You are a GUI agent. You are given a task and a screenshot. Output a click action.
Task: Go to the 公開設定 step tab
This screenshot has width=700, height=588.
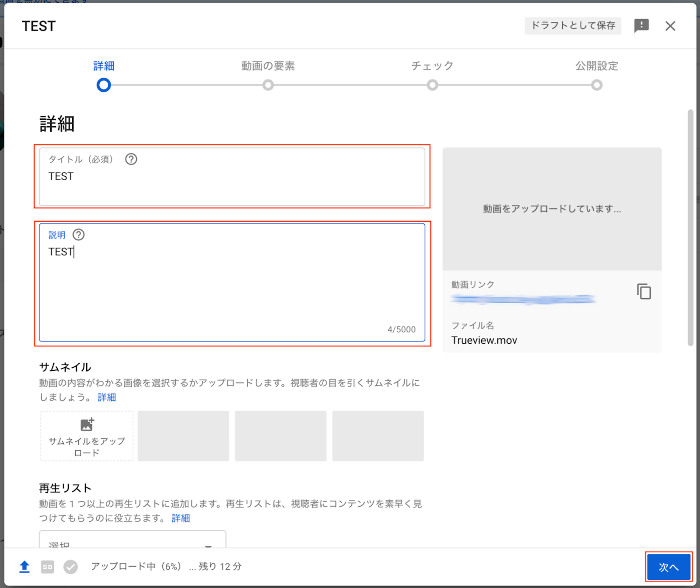pyautogui.click(x=596, y=66)
